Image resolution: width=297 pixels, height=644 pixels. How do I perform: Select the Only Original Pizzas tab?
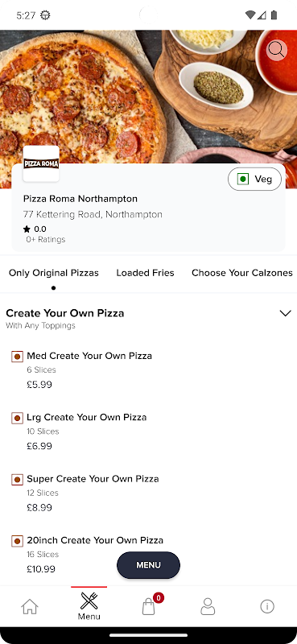[x=54, y=273]
